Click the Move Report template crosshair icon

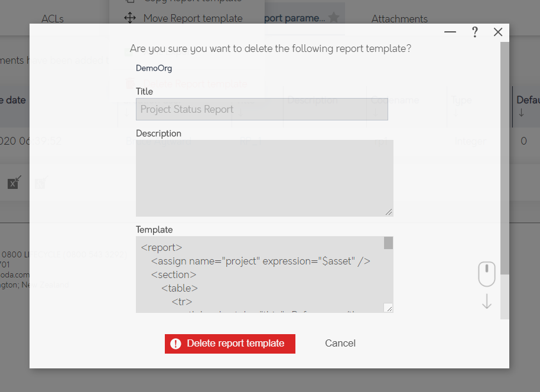coord(130,18)
